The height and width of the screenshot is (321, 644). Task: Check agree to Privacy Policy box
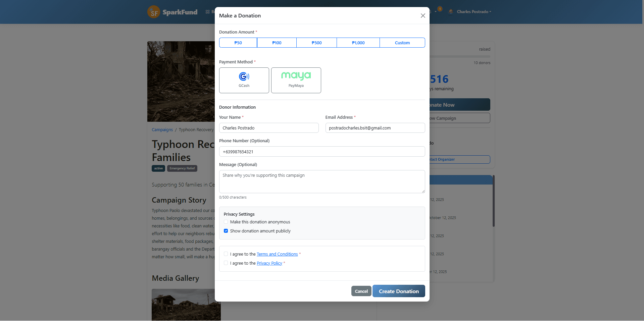pos(226,263)
